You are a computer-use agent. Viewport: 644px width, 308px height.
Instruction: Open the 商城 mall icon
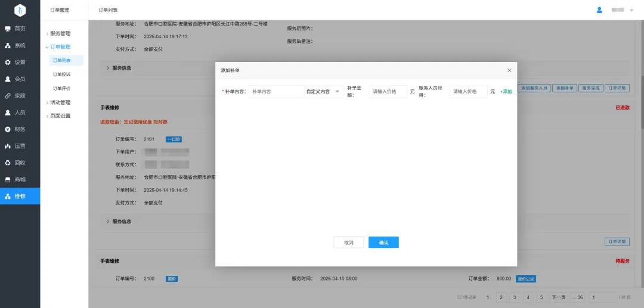[8, 179]
